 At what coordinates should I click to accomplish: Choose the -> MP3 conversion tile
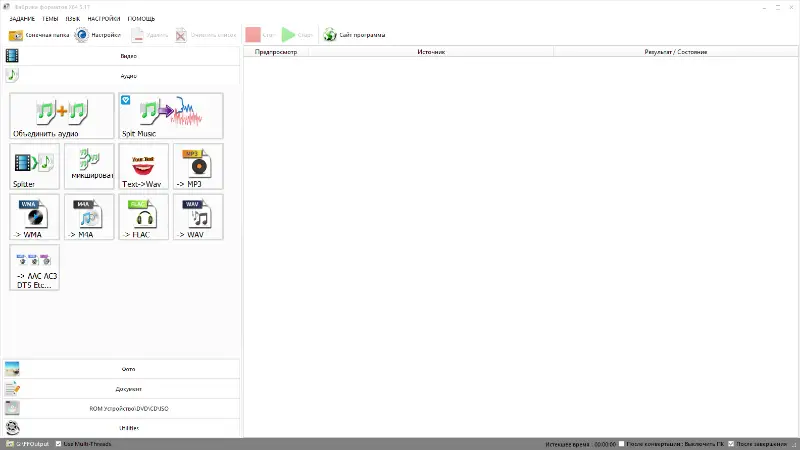(198, 166)
